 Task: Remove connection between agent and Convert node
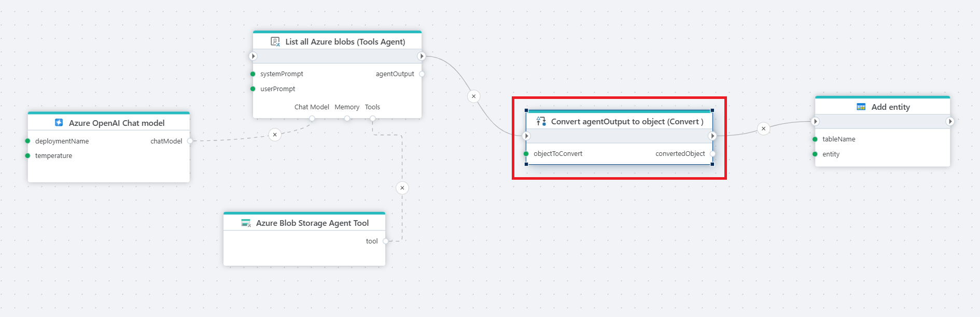click(473, 96)
